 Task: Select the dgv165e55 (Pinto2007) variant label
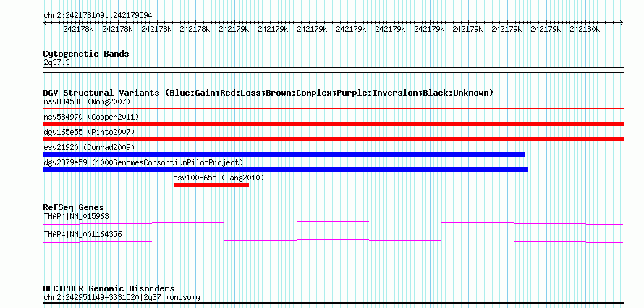(89, 132)
